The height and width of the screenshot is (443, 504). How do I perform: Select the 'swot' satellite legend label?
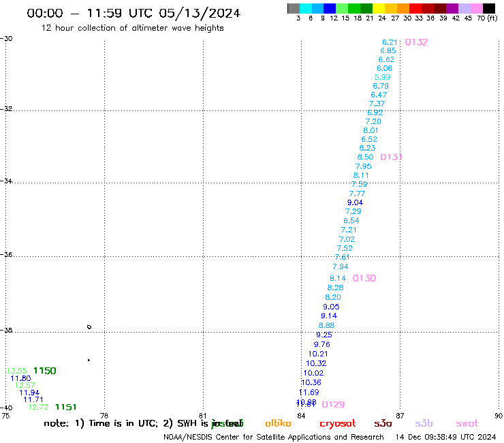pyautogui.click(x=467, y=424)
